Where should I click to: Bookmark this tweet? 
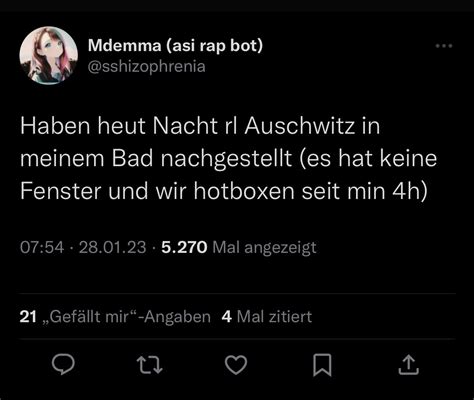(322, 365)
